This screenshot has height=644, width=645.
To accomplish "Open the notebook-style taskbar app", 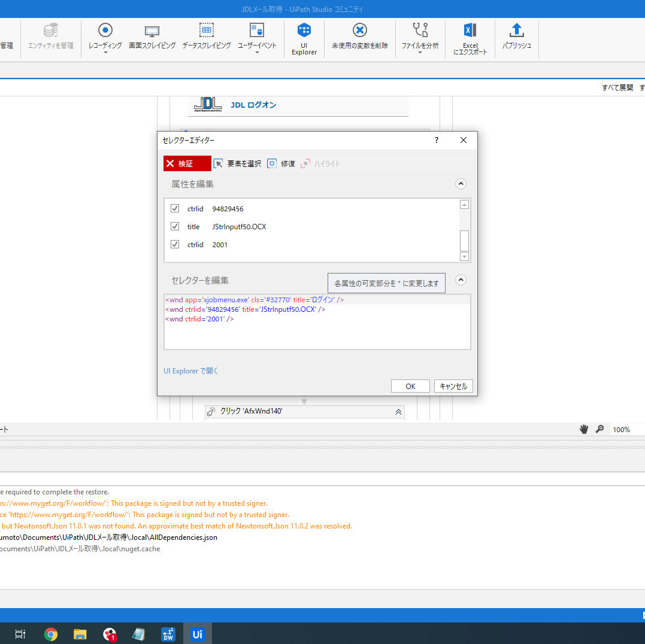I will (x=138, y=634).
